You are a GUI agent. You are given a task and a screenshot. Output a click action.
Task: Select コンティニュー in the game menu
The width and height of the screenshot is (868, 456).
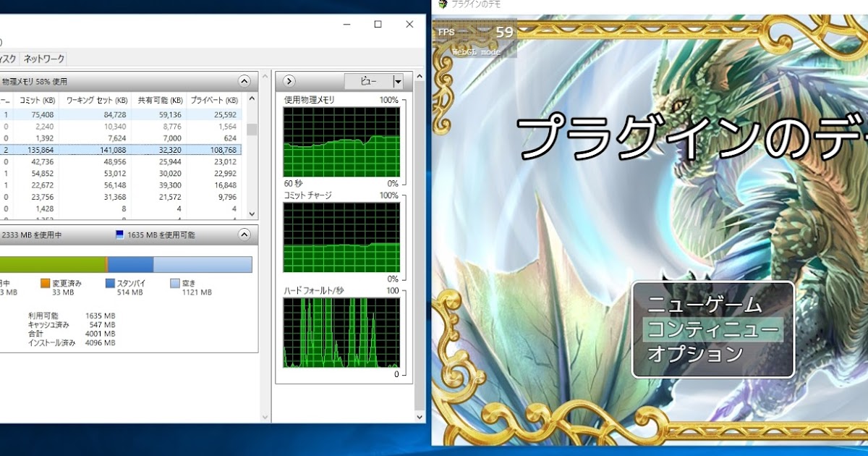coord(712,329)
